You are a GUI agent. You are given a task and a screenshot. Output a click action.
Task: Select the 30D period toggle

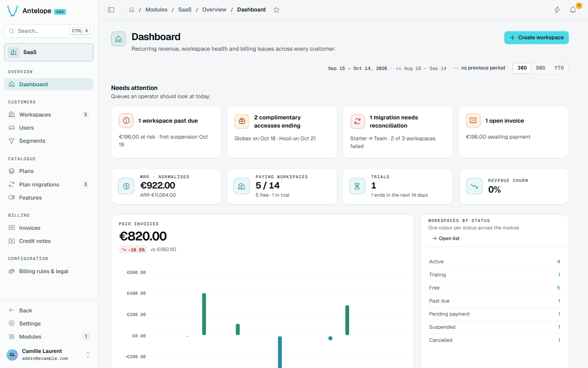click(522, 68)
